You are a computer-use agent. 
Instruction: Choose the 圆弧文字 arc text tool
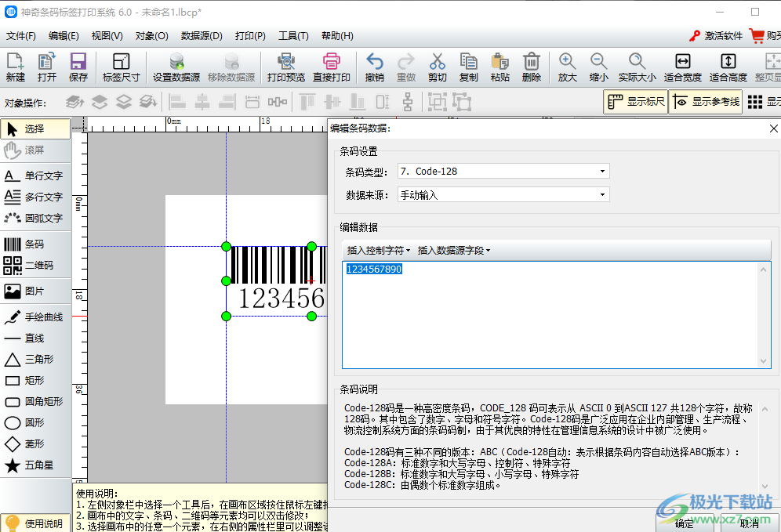[35, 218]
